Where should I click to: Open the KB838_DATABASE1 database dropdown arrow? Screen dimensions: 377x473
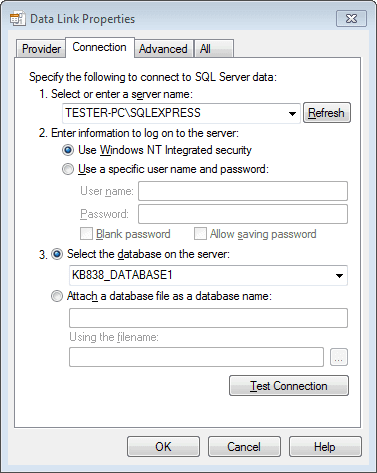(x=339, y=276)
